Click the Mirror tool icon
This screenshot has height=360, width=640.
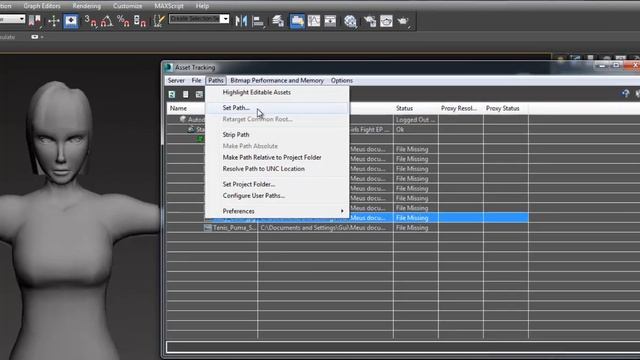(x=241, y=21)
